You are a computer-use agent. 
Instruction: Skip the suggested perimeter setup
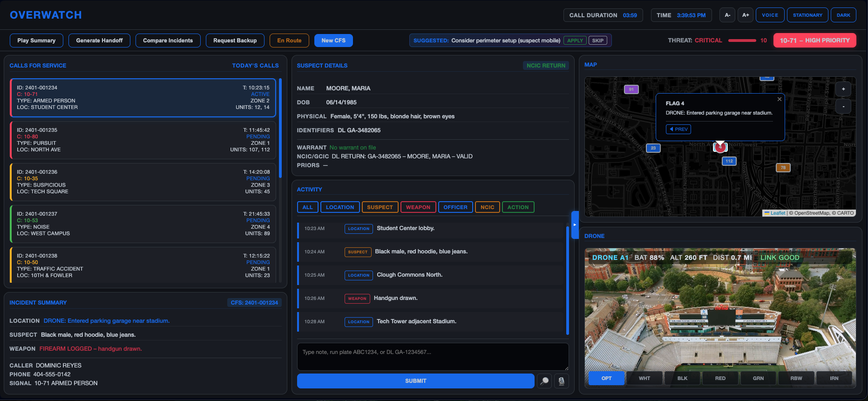tap(598, 41)
